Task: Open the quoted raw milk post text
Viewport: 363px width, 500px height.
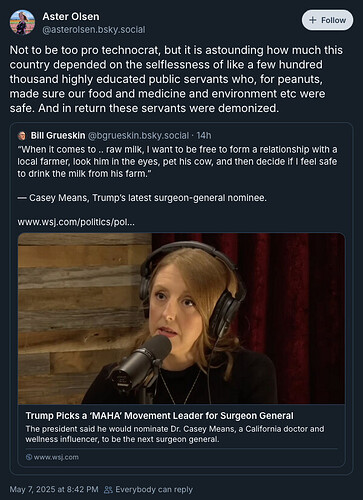Action: click(177, 161)
